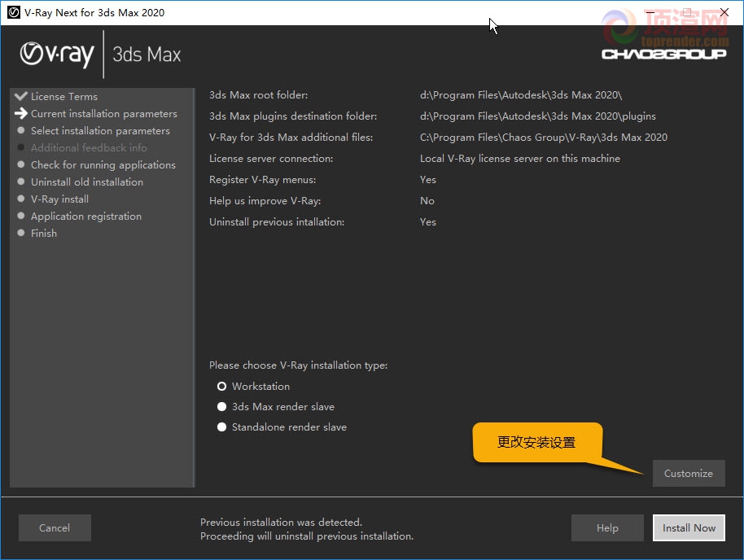Select Current installation parameters step
This screenshot has width=744, height=560.
(x=104, y=114)
